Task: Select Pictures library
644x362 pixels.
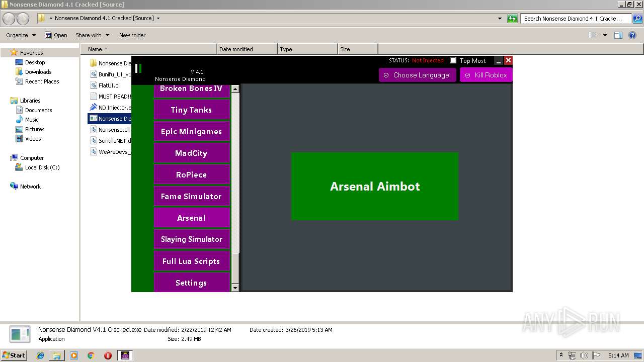Action: (35, 129)
